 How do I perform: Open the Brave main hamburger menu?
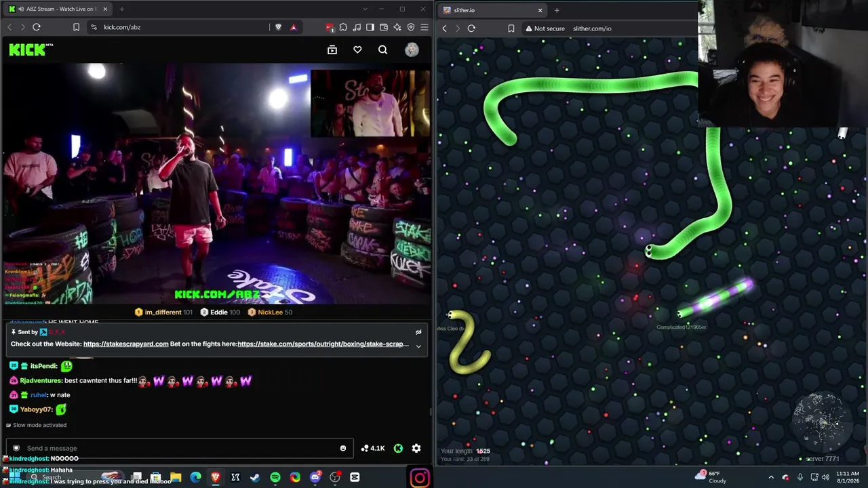point(425,27)
